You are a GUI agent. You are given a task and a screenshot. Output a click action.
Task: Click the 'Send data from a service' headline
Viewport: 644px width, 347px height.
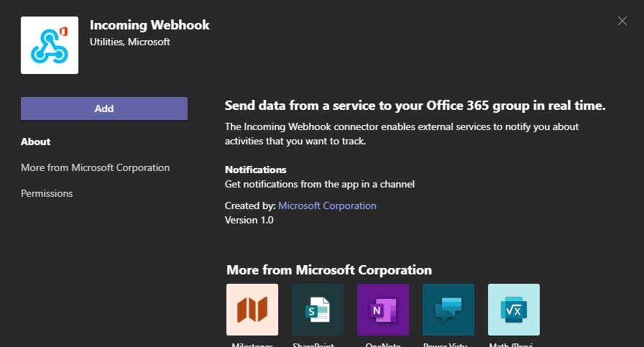415,106
